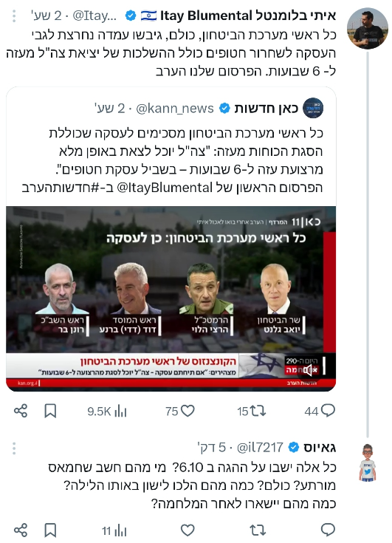The image size is (392, 543).
Task: Open @kann_news profile handle
Action: tap(175, 109)
